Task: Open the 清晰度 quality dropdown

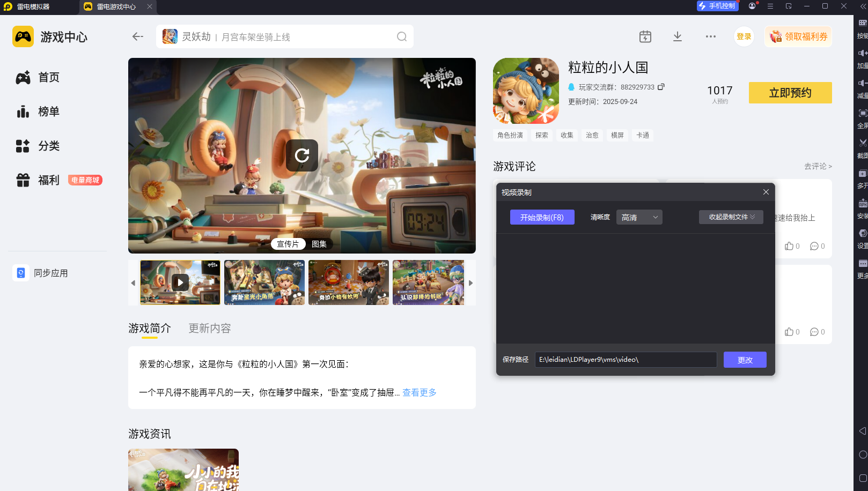Action: point(639,217)
